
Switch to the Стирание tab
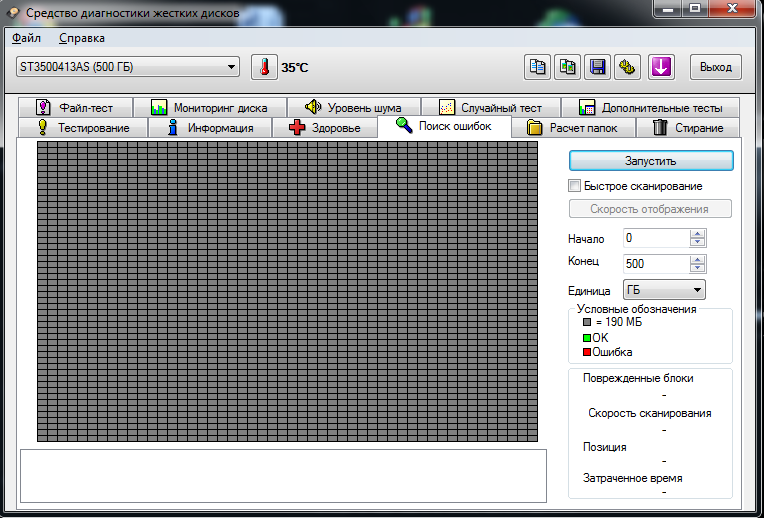tap(688, 128)
